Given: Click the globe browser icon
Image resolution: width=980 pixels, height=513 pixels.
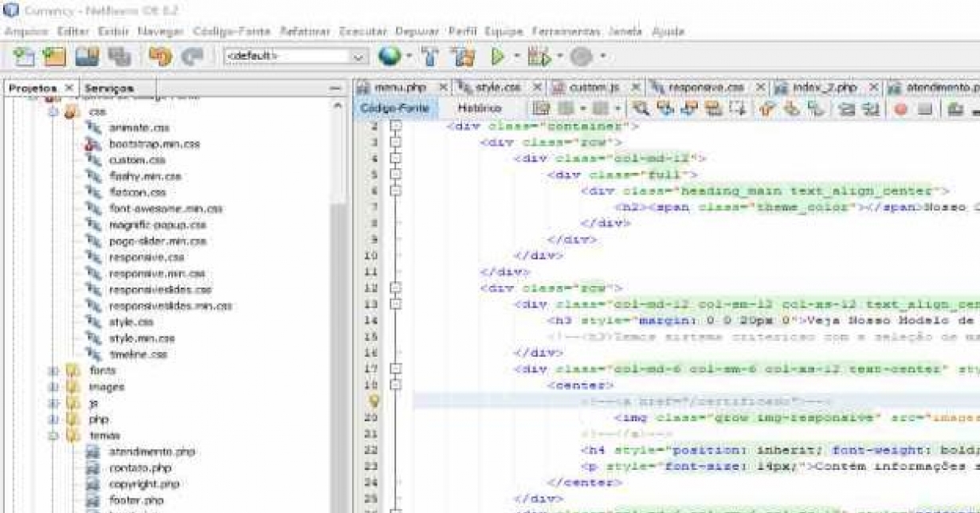Looking at the screenshot, I should click(x=389, y=57).
